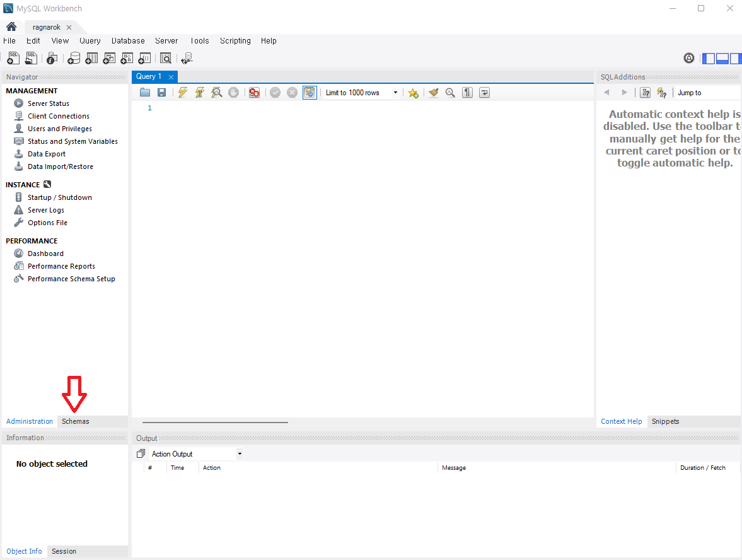The image size is (742, 560).
Task: Create new schema icon
Action: pos(74,58)
